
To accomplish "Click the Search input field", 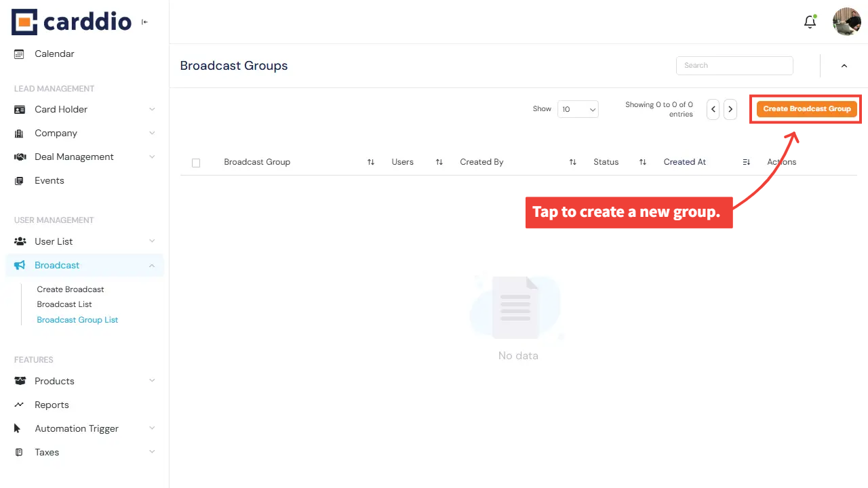I will point(734,65).
